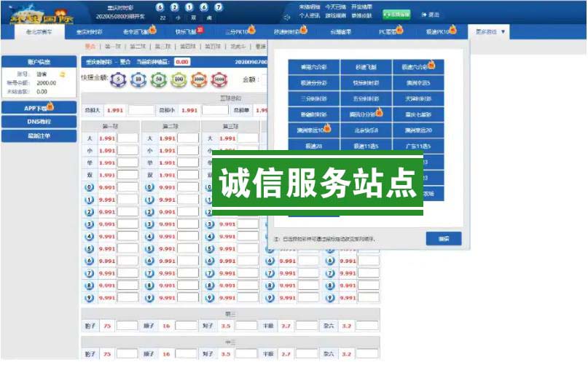Click number ball 5 in 第二球 column

pyautogui.click(x=149, y=248)
